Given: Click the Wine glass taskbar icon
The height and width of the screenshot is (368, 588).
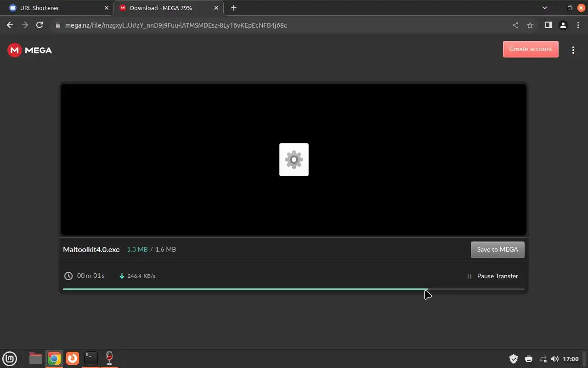Looking at the screenshot, I should click(109, 358).
